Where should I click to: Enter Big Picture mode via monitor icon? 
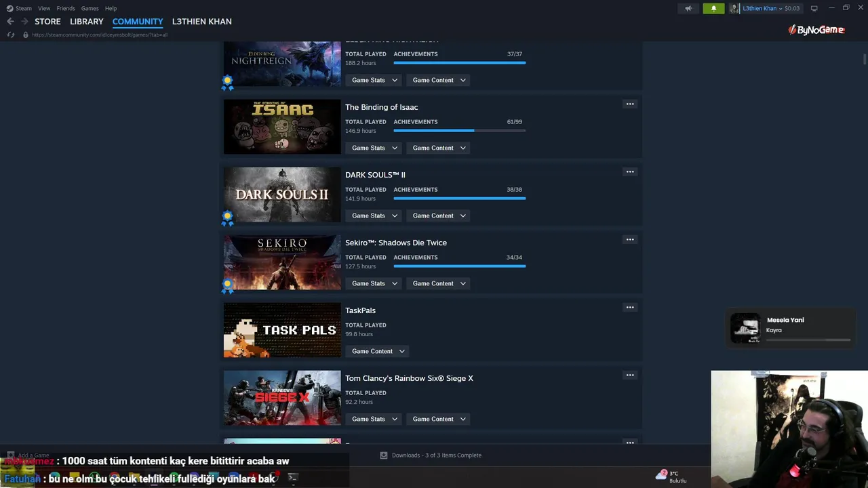click(814, 8)
